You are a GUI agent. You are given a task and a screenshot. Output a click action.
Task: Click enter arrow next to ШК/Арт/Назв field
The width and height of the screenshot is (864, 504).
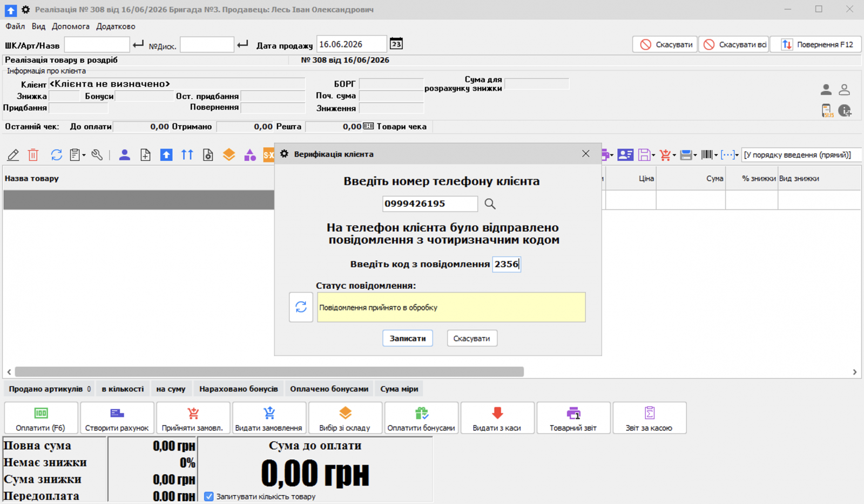[138, 44]
